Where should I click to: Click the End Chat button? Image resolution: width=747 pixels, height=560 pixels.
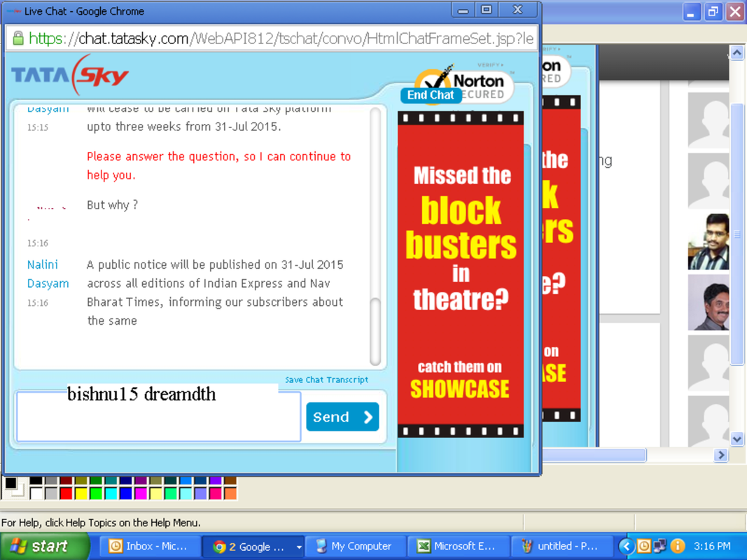click(431, 95)
